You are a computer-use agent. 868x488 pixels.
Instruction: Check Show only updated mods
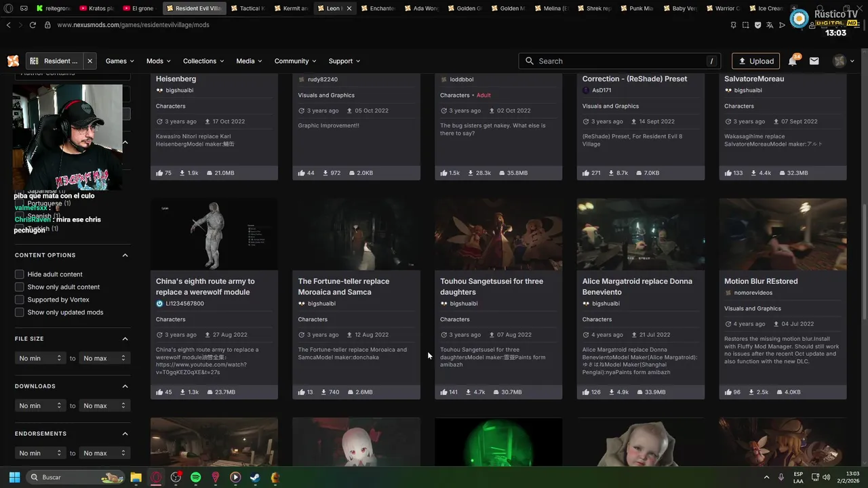(x=20, y=312)
